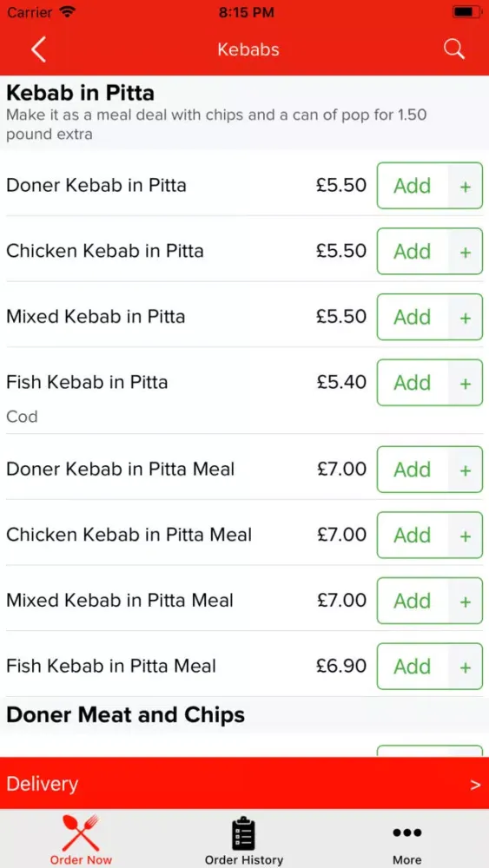Add Mixed Kebab in Pitta to order

[413, 317]
